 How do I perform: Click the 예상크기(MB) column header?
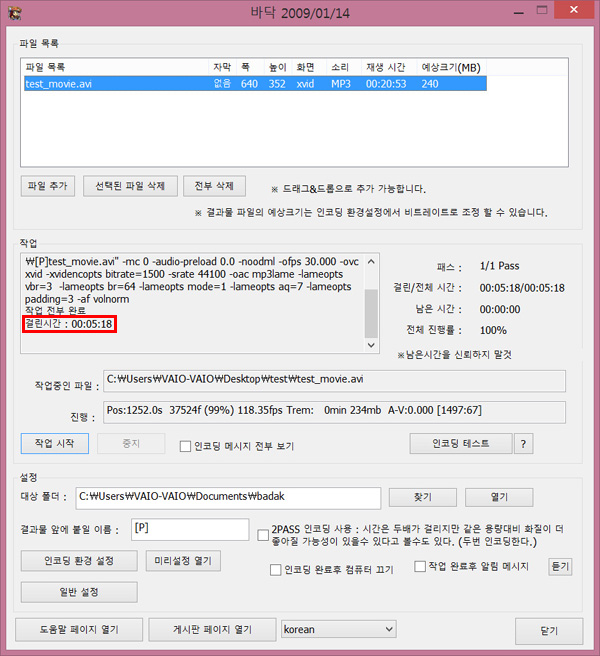451,67
